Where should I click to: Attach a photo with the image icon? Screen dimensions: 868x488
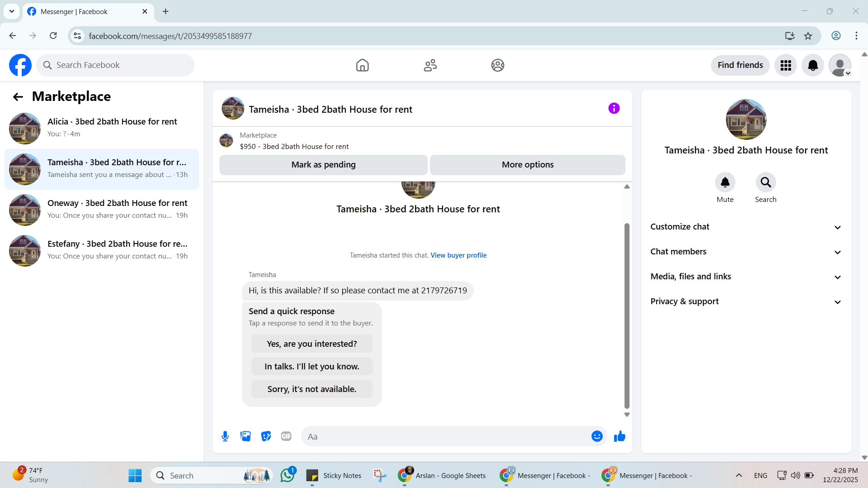(246, 436)
